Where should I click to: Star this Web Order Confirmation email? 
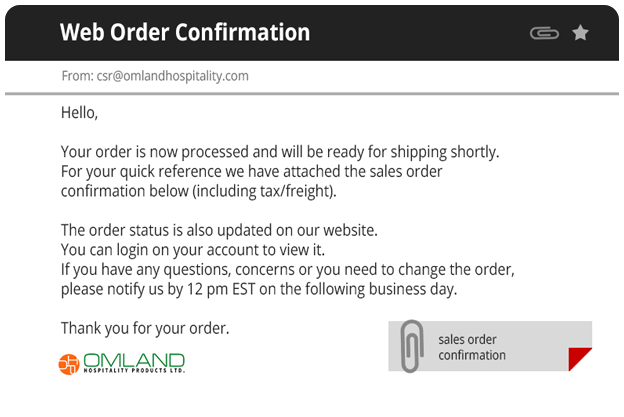580,33
